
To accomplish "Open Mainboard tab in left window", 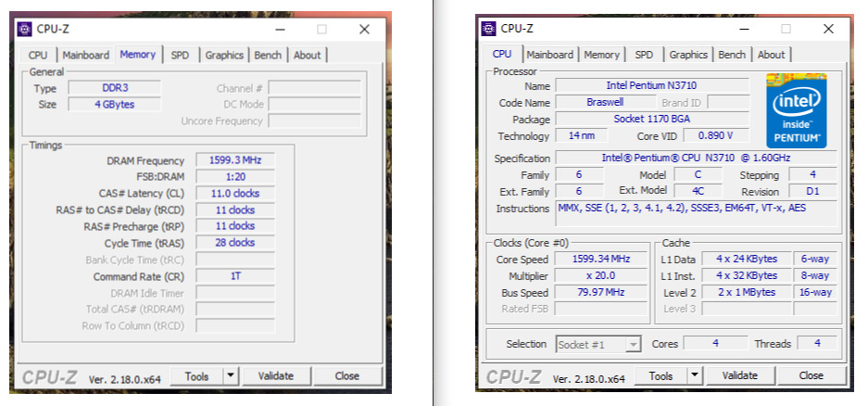I will [x=86, y=55].
